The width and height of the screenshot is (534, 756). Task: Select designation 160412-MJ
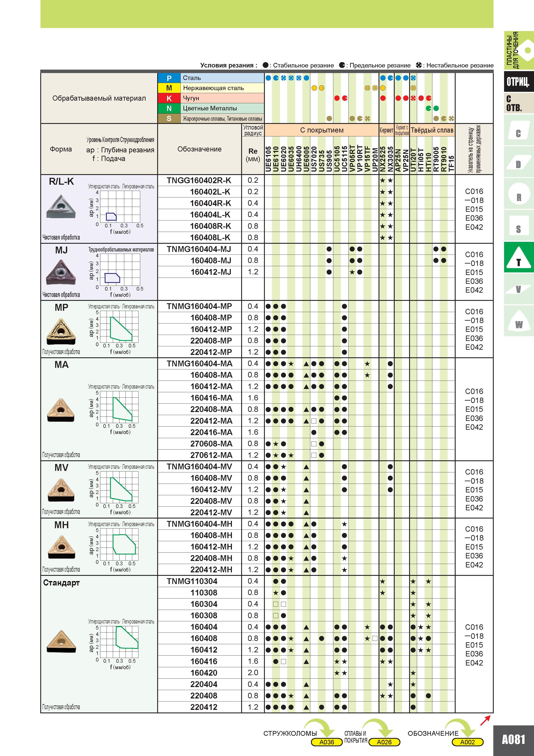(x=211, y=272)
